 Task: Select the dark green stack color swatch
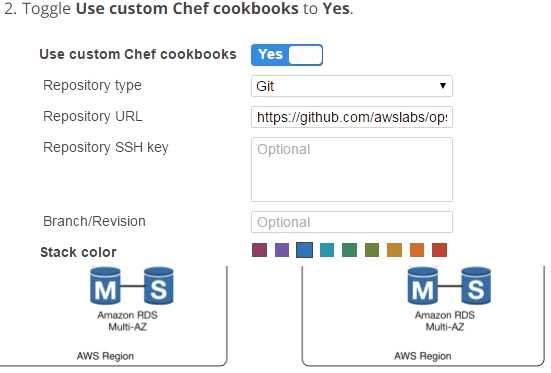point(349,250)
